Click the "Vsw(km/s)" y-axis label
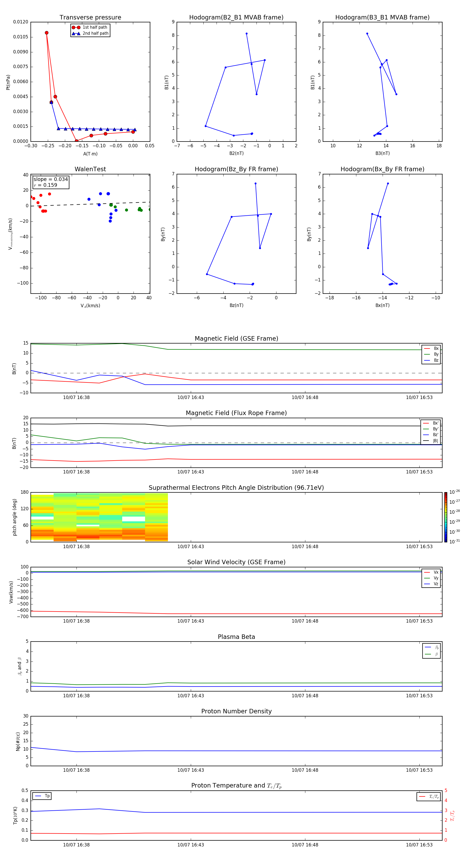The image size is (473, 868). click(11, 592)
